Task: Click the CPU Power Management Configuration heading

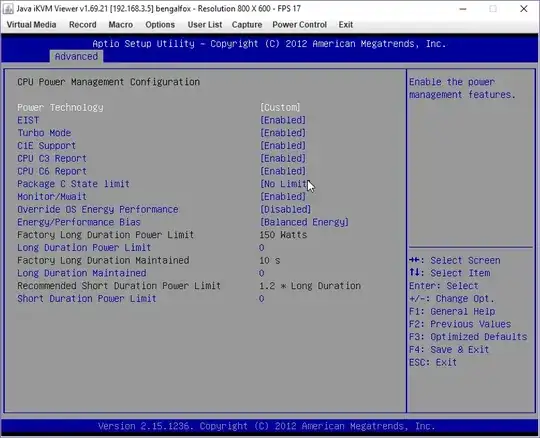Action: coord(108,82)
